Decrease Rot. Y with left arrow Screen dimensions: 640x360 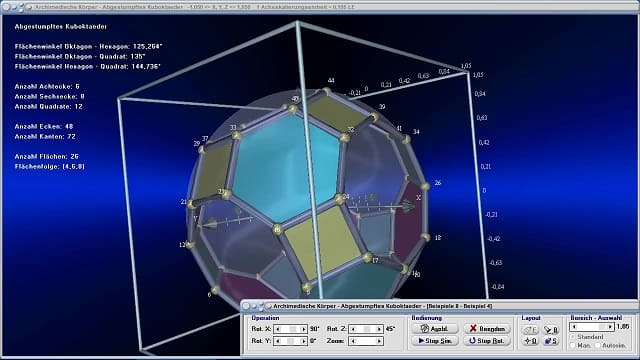[278, 341]
